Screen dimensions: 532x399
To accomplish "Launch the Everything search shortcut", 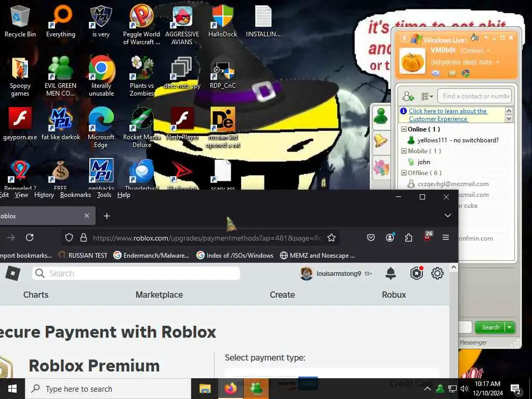I will (61, 21).
